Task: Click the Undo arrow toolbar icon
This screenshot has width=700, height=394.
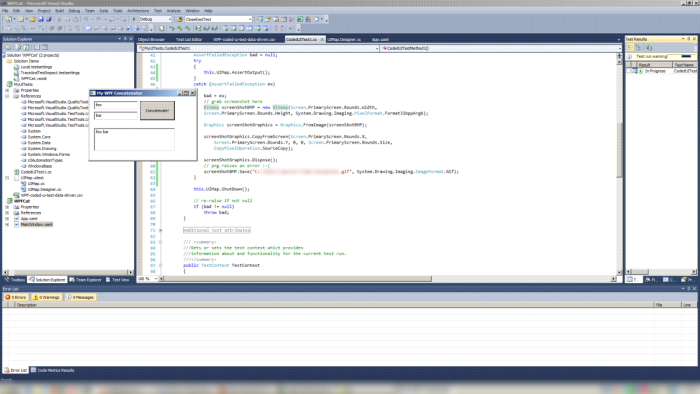Action: pyautogui.click(x=86, y=19)
